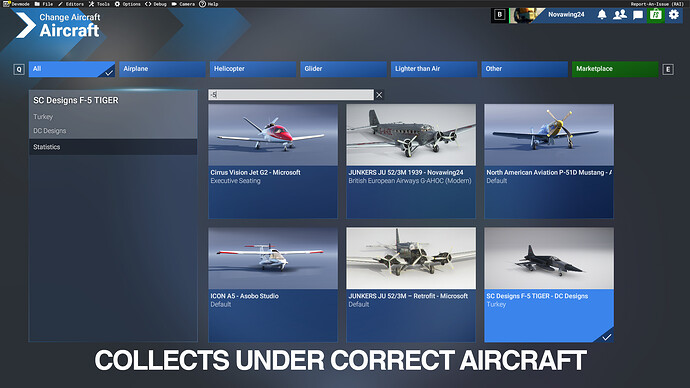690x388 pixels.
Task: Open the Devmode menu
Action: (16, 4)
